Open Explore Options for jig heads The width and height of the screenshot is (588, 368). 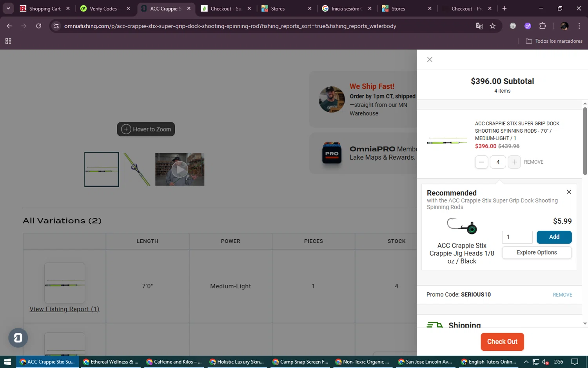point(537,253)
